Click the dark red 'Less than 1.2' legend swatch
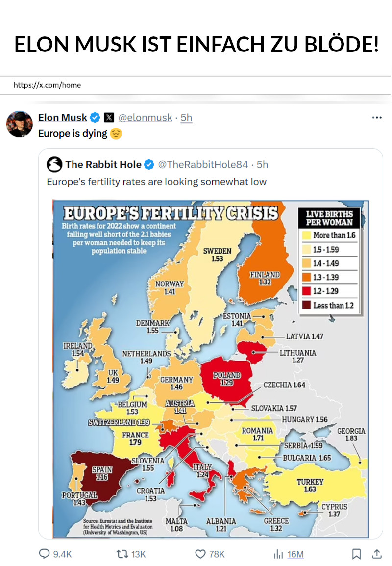This screenshot has height=566, width=392. tap(307, 306)
